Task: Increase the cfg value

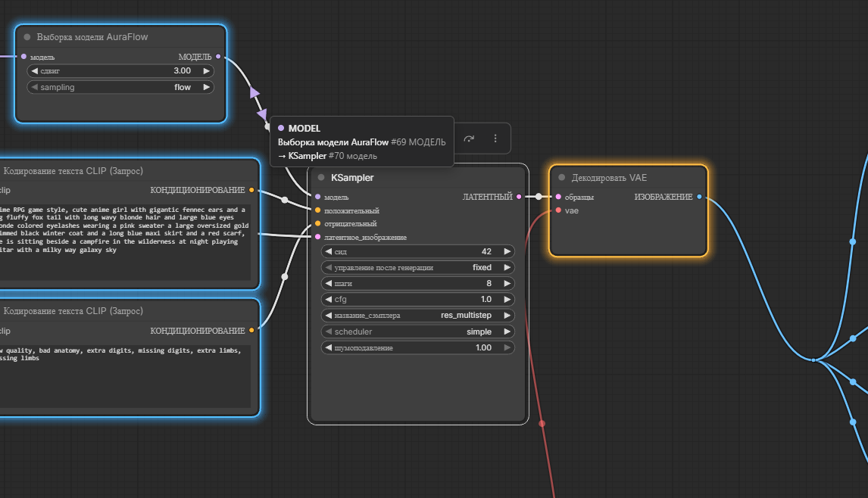Action: click(x=507, y=300)
